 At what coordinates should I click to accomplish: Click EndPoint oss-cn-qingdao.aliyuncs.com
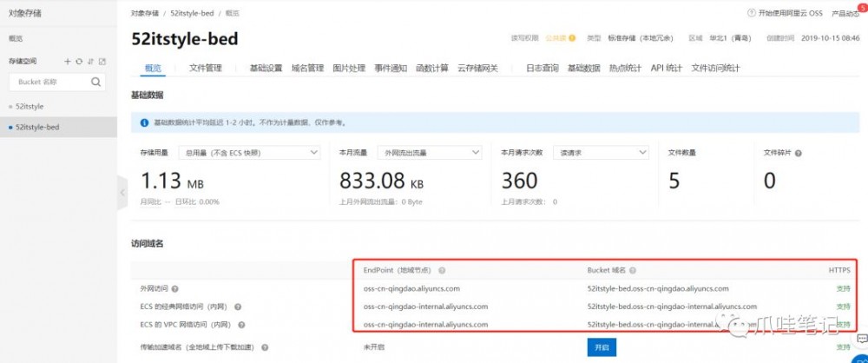(411, 288)
